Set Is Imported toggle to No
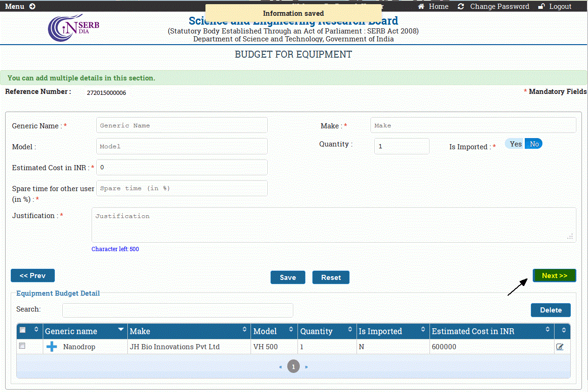Image resolution: width=588 pixels, height=392 pixels. click(x=534, y=144)
